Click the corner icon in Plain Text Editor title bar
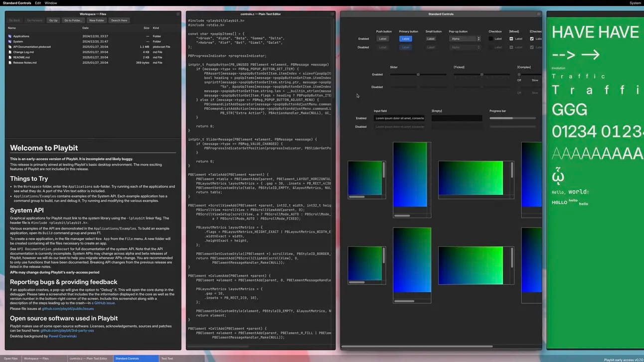 332,14
